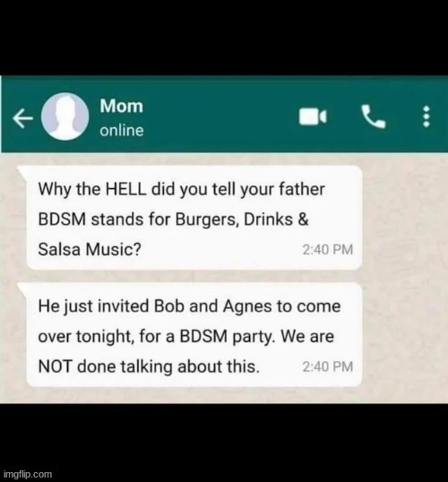Click the empty chat wallpaper beside the messages
Viewport: 448px width, 482px height.
coord(403,277)
